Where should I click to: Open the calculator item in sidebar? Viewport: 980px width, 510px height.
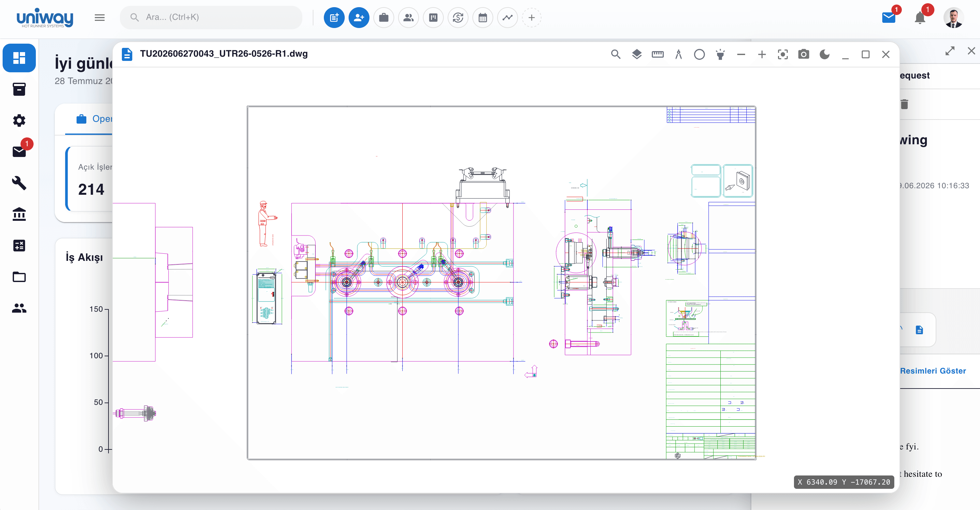tap(19, 245)
